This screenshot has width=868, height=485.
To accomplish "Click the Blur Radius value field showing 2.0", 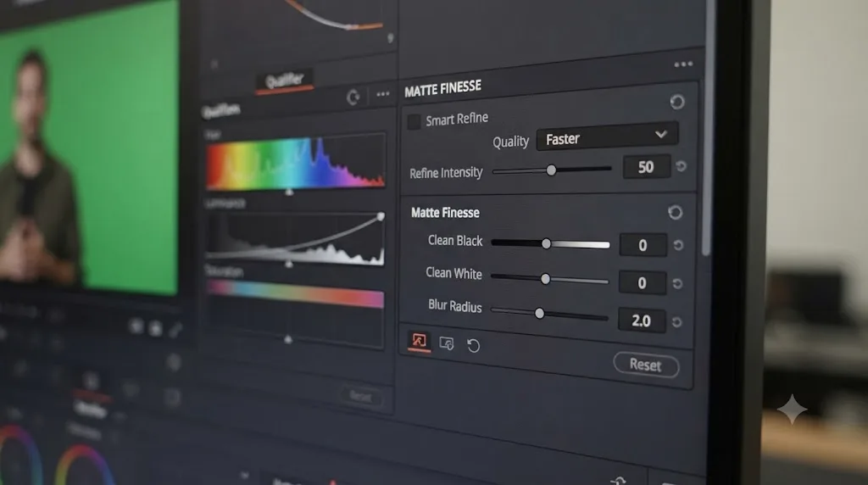I will tap(642, 321).
